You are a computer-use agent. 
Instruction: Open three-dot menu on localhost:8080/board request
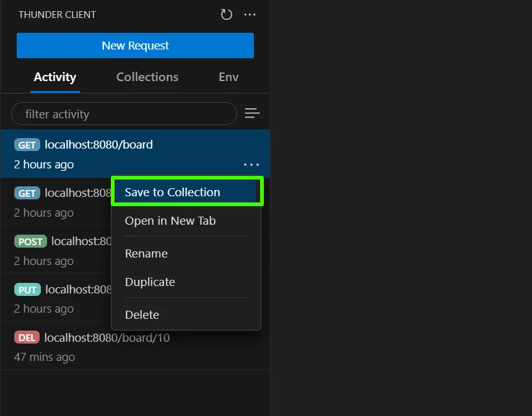point(251,165)
